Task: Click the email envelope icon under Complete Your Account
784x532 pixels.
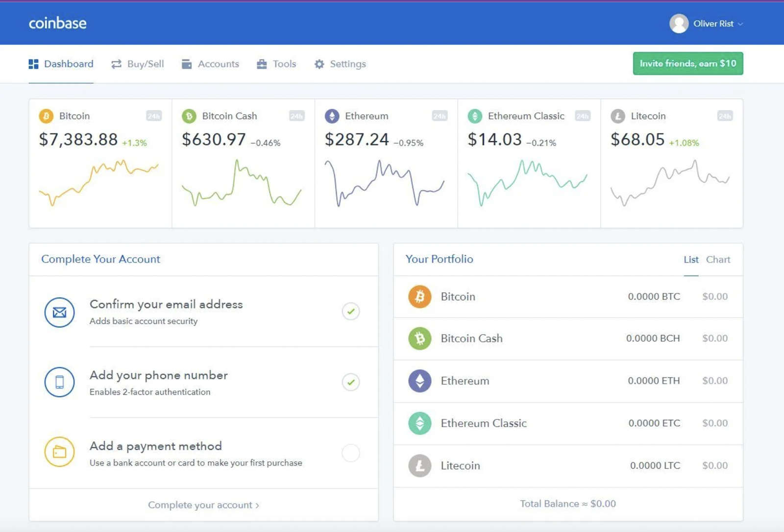Action: point(59,312)
